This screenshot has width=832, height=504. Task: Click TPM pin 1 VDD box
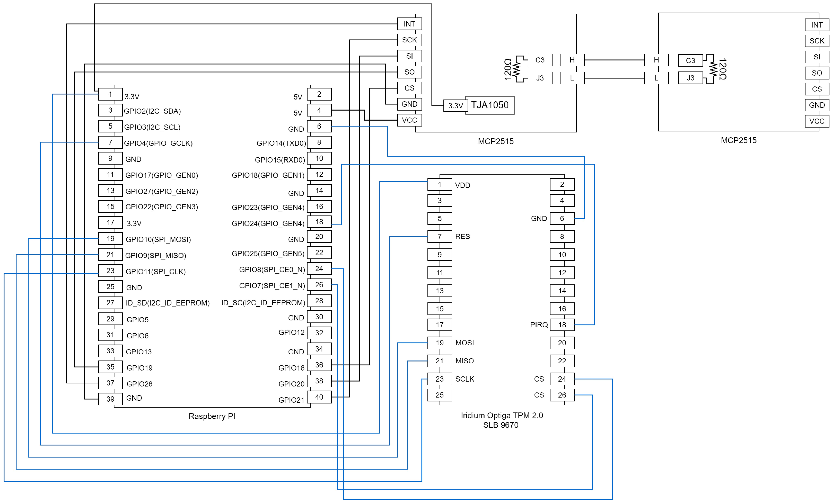pos(440,185)
